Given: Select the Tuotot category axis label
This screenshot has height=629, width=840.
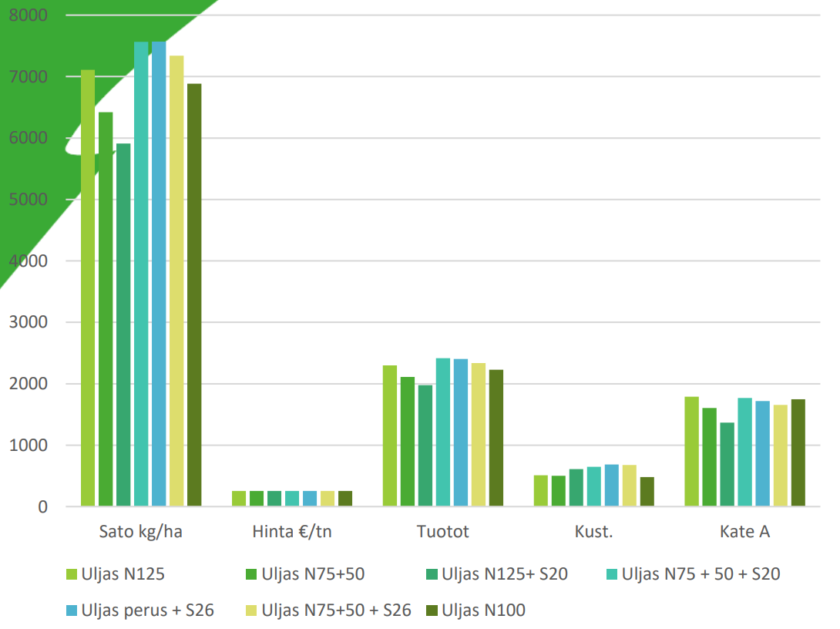Looking at the screenshot, I should (x=442, y=532).
